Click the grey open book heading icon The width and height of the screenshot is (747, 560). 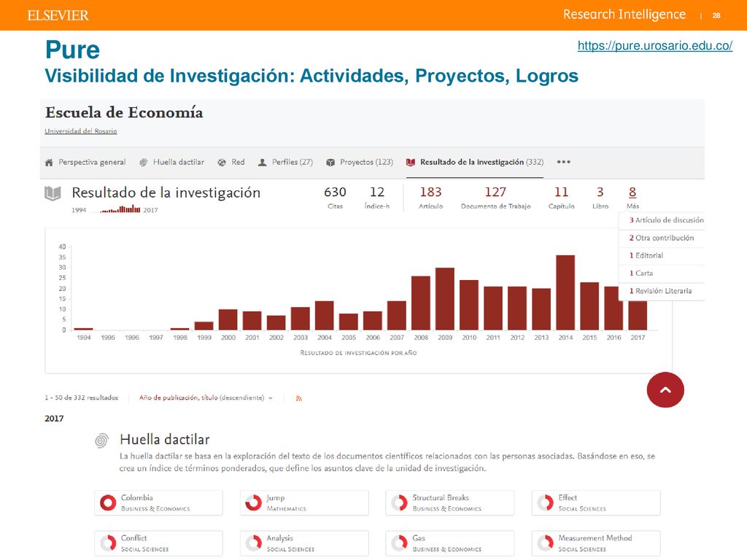[53, 193]
